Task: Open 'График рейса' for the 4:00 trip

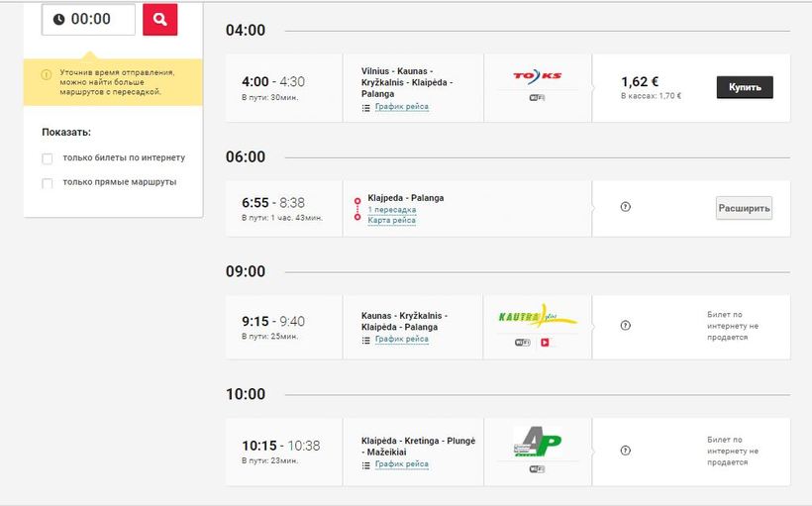Action: click(401, 107)
